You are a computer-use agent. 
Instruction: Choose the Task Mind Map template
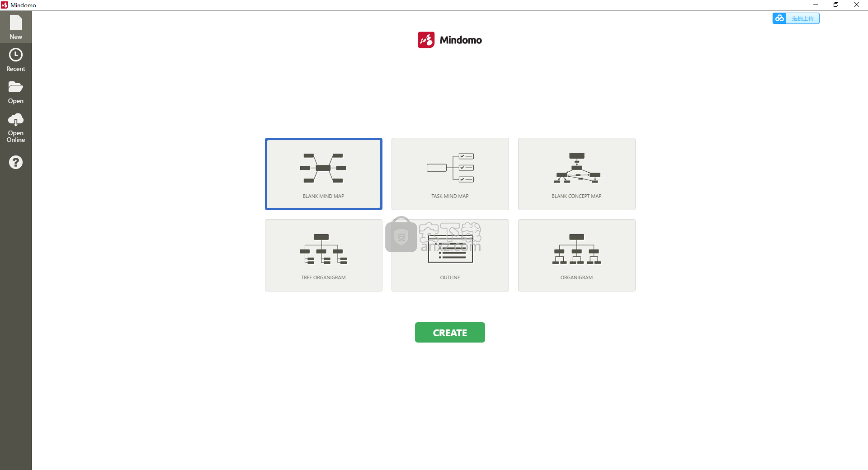(450, 174)
